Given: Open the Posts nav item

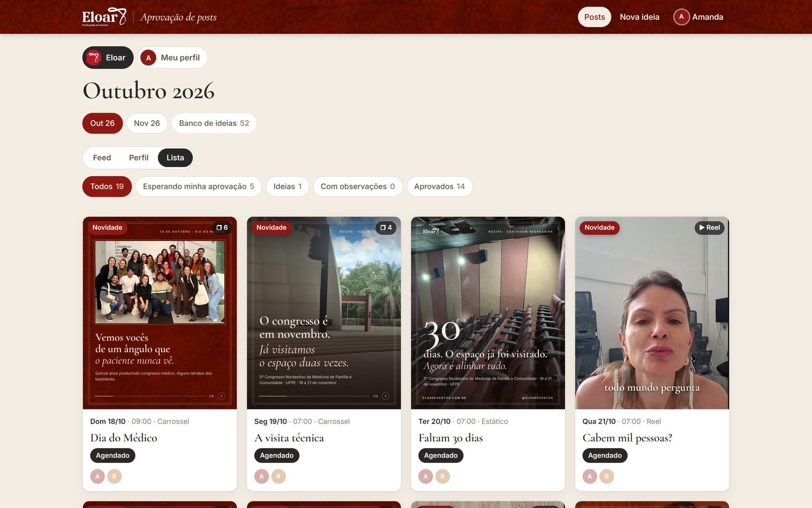Looking at the screenshot, I should pyautogui.click(x=594, y=17).
